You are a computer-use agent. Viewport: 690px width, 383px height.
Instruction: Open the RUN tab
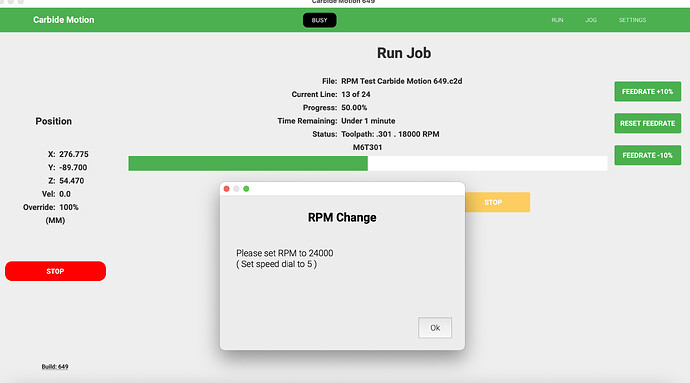pos(557,20)
